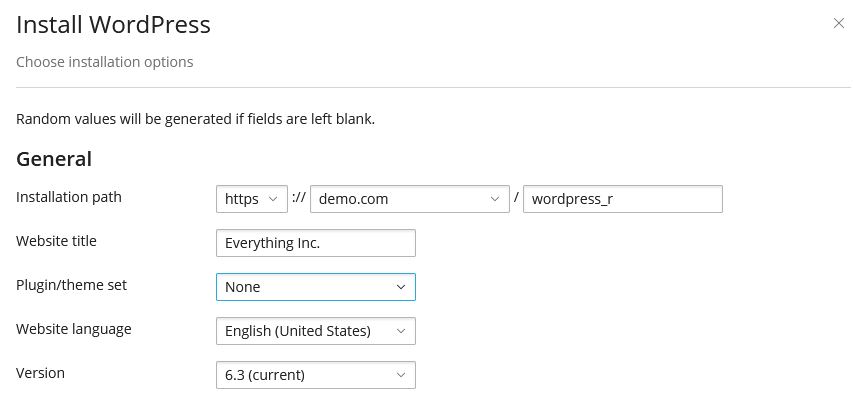Click the Choose installation options subtitle
This screenshot has width=854, height=406.
click(105, 62)
